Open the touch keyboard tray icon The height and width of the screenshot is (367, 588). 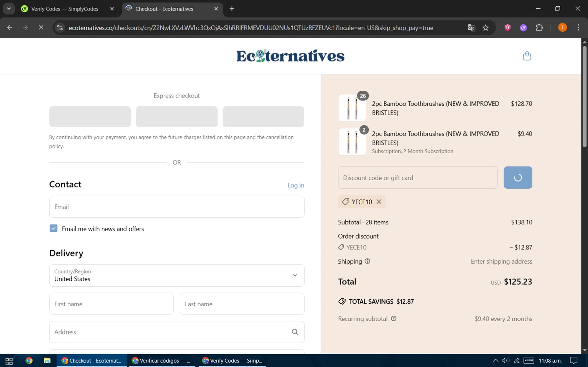pyautogui.click(x=529, y=361)
